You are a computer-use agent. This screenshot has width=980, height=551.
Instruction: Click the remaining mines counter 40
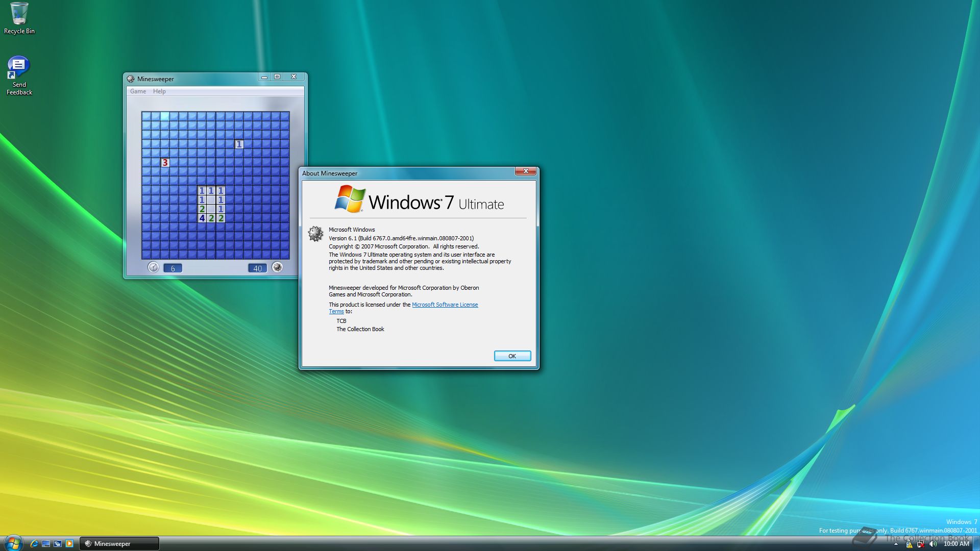pos(257,268)
